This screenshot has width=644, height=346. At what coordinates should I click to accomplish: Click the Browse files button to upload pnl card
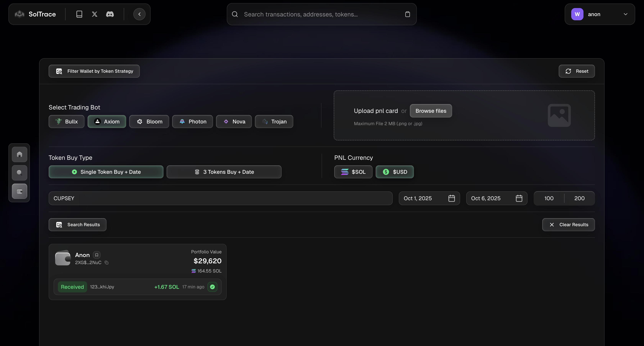pyautogui.click(x=431, y=111)
